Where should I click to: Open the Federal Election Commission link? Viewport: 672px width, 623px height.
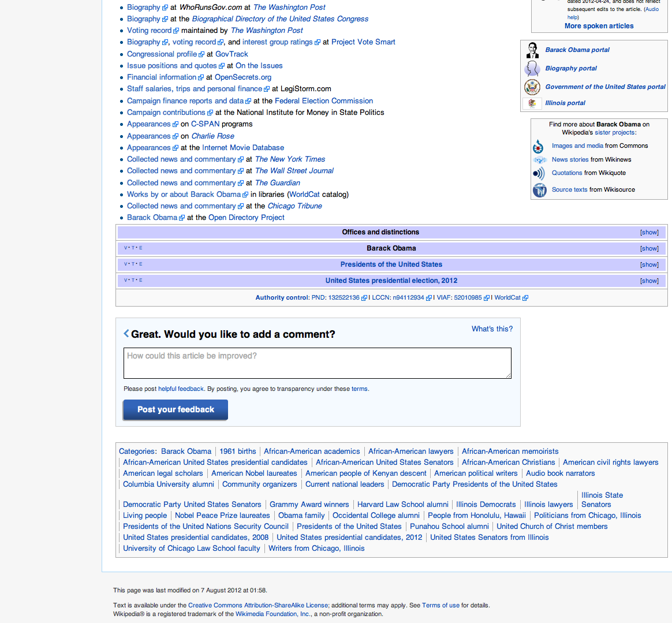point(324,101)
